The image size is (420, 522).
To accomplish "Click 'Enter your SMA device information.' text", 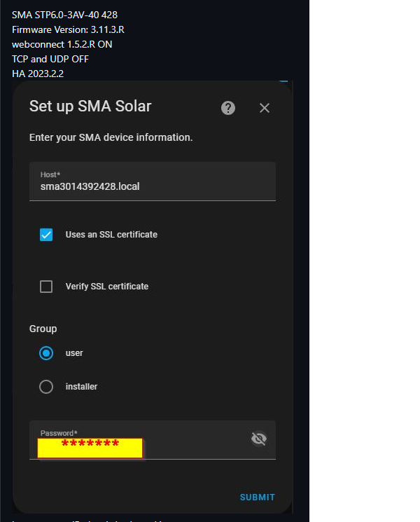I will click(x=111, y=137).
